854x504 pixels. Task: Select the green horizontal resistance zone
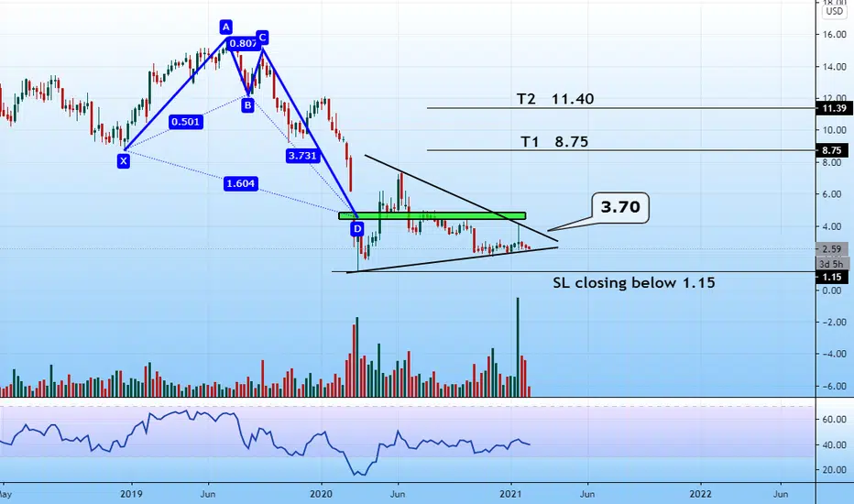(x=432, y=215)
